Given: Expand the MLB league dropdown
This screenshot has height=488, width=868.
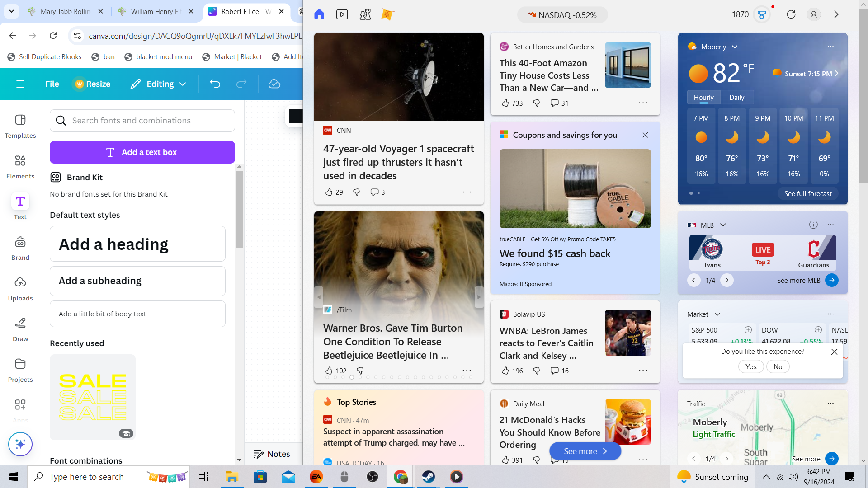Looking at the screenshot, I should (723, 225).
